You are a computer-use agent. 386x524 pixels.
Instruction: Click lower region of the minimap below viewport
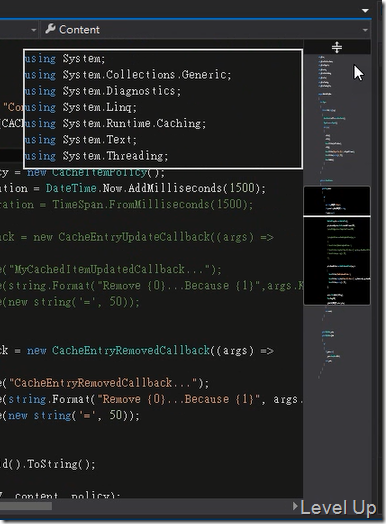(337, 401)
